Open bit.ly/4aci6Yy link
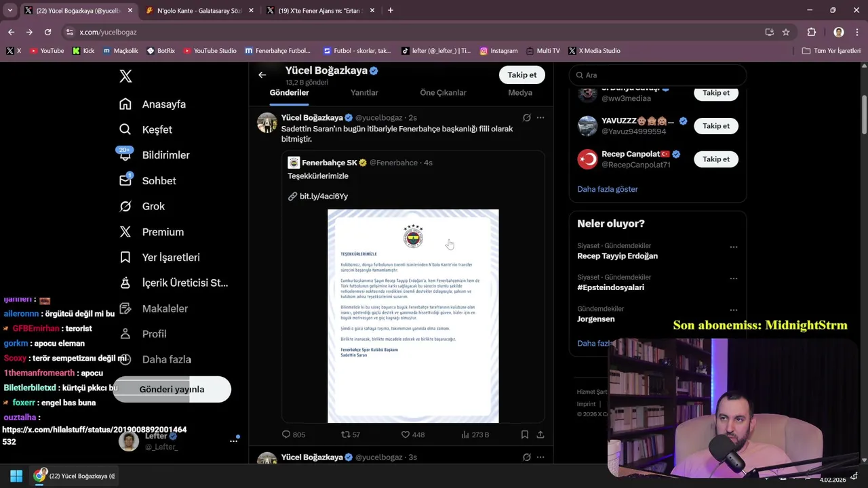868x488 pixels. point(323,196)
